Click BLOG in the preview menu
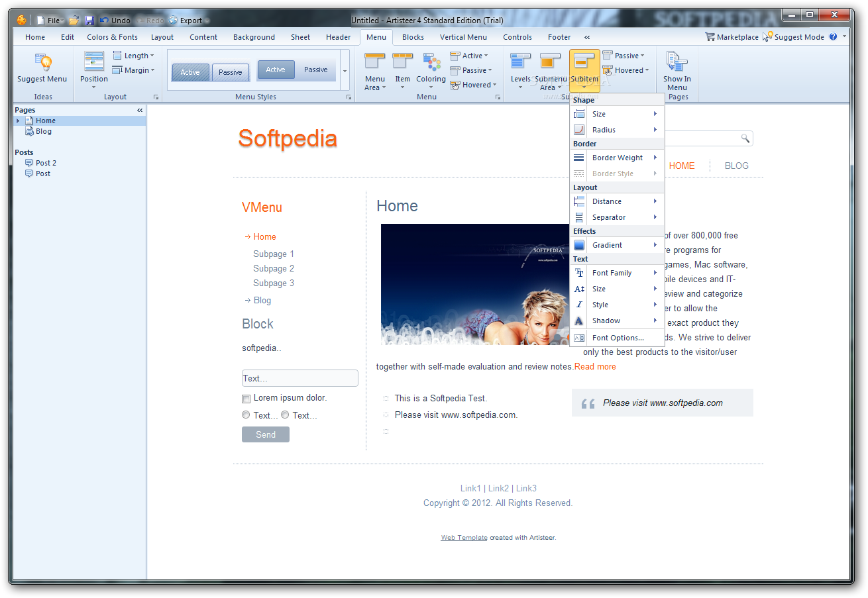Image resolution: width=868 pixels, height=598 pixels. [737, 166]
